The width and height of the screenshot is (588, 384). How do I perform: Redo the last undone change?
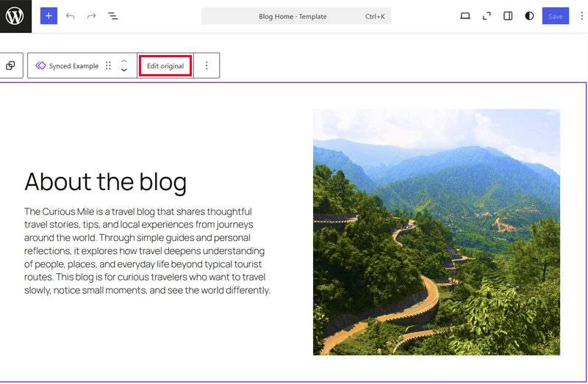pyautogui.click(x=92, y=16)
